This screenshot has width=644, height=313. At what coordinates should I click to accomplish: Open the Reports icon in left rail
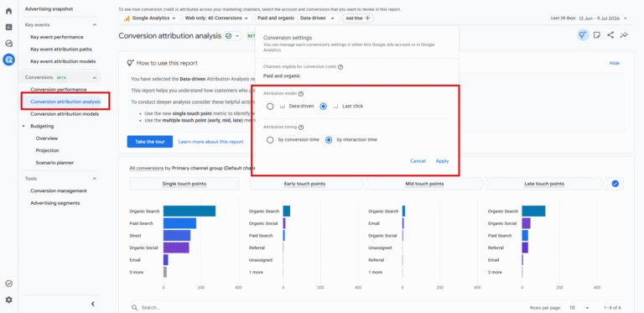[x=8, y=27]
